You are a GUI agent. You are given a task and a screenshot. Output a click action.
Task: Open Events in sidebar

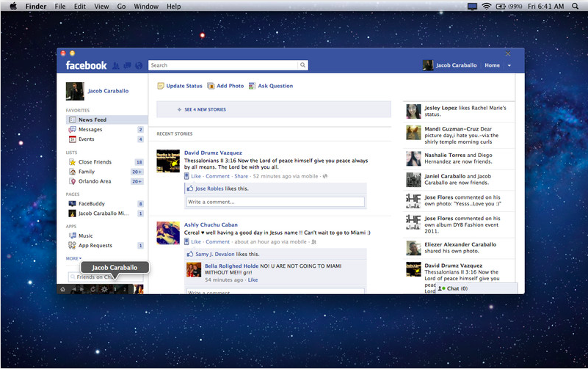pos(86,139)
